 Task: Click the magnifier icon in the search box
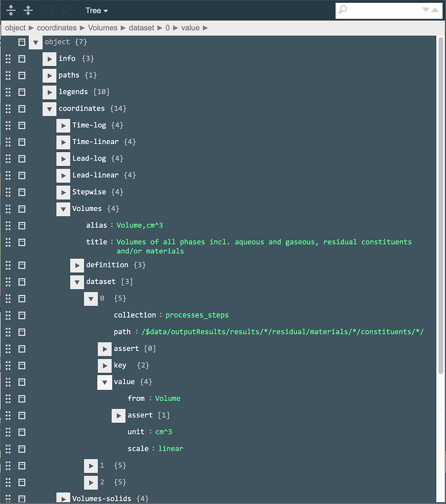click(x=342, y=10)
